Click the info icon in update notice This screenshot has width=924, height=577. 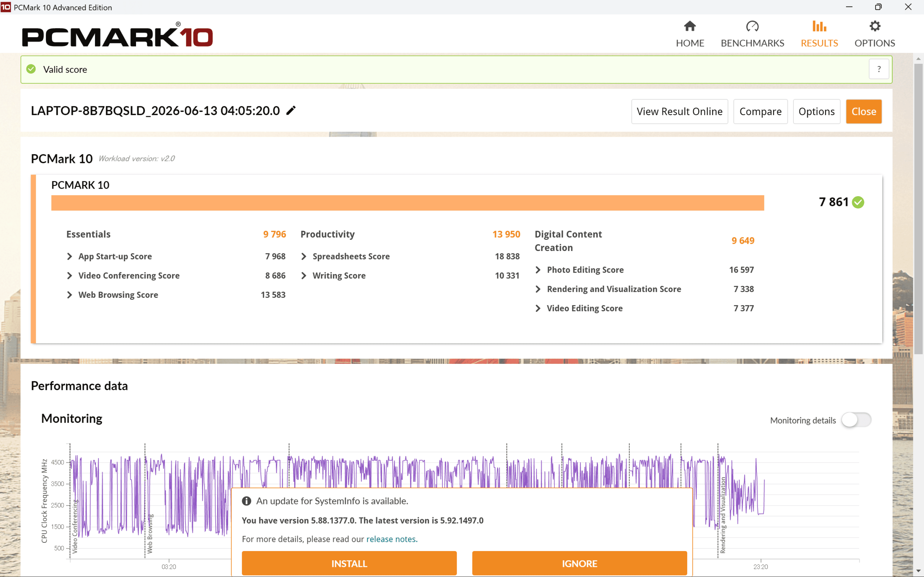(x=246, y=501)
